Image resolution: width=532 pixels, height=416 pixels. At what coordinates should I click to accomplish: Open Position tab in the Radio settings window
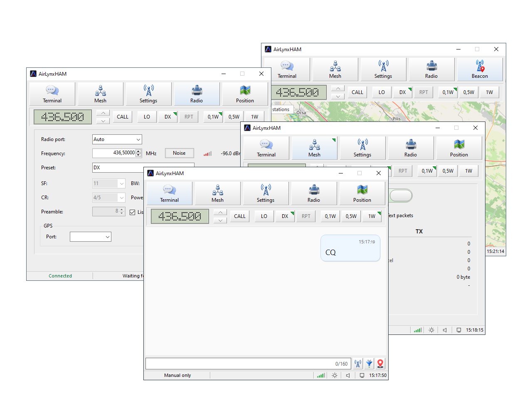tap(245, 94)
